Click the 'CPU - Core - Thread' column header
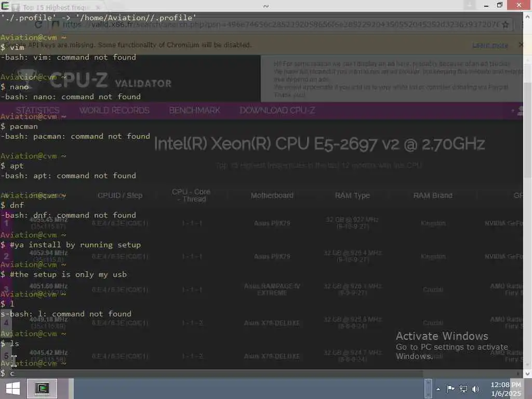This screenshot has width=532, height=399. pyautogui.click(x=191, y=195)
